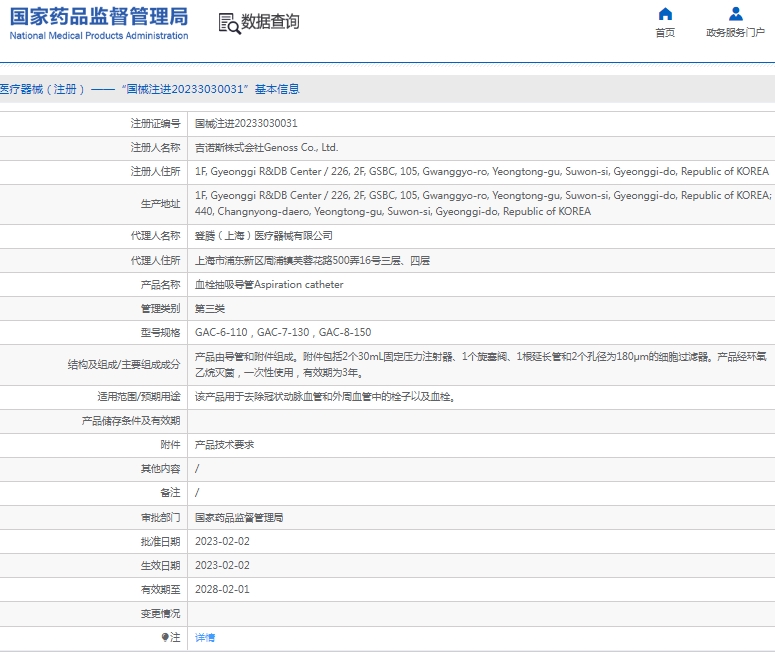Click the 型号规格 row label
The width and height of the screenshot is (775, 654).
click(x=160, y=332)
